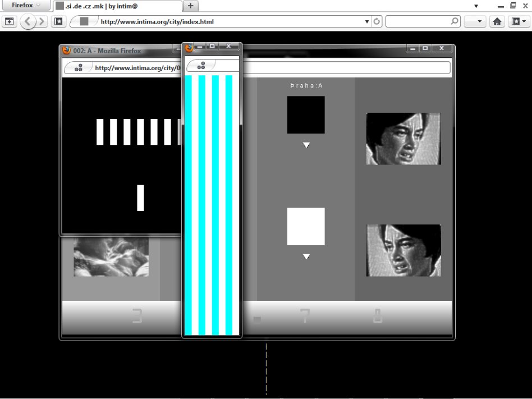Click the search magnifier icon
532x399 pixels.
[455, 22]
